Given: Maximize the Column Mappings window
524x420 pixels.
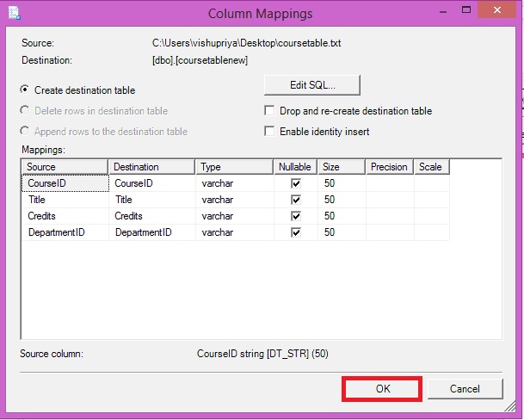Looking at the screenshot, I should [x=466, y=10].
